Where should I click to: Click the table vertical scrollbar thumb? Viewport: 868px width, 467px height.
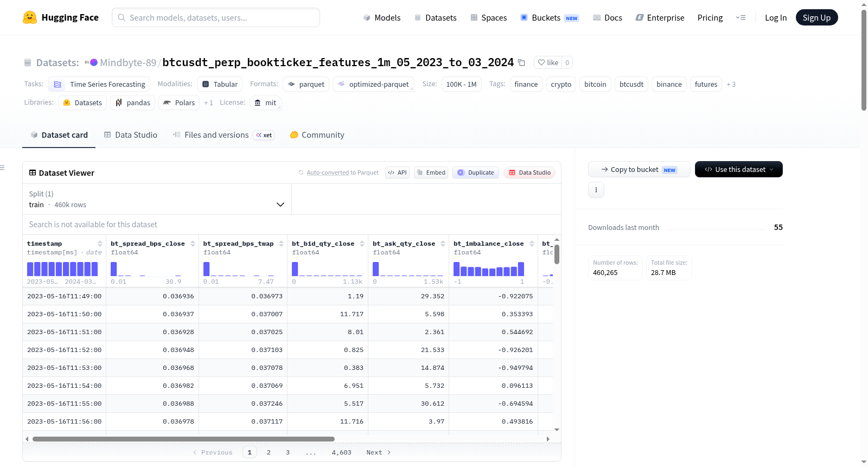(557, 254)
